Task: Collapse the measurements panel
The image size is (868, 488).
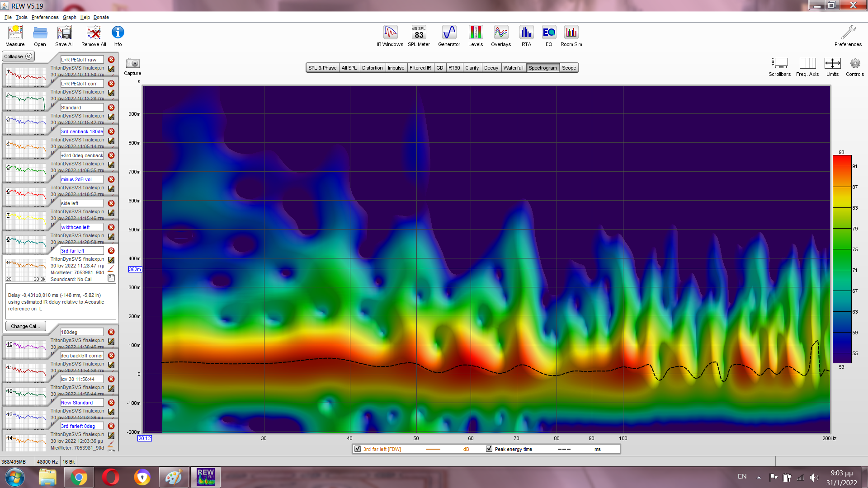Action: [18, 56]
